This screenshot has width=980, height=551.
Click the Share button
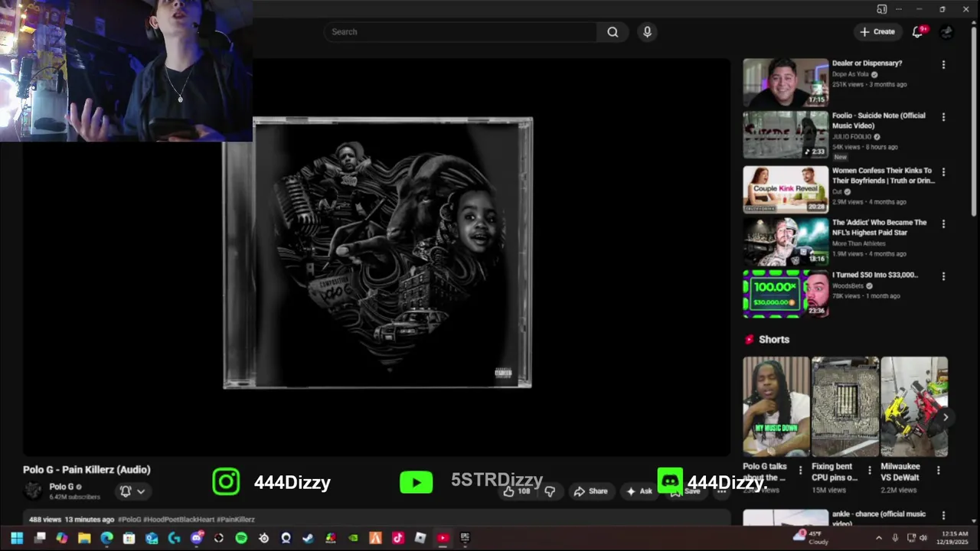pos(590,491)
